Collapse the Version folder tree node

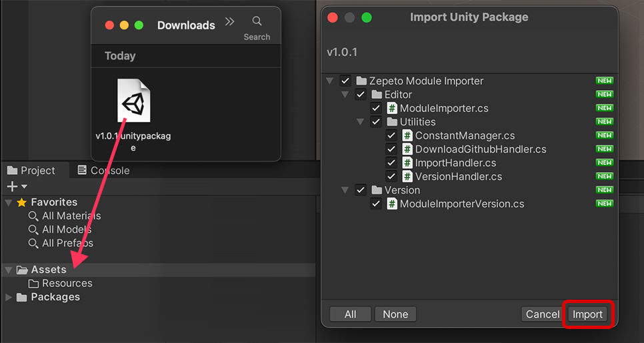point(345,190)
